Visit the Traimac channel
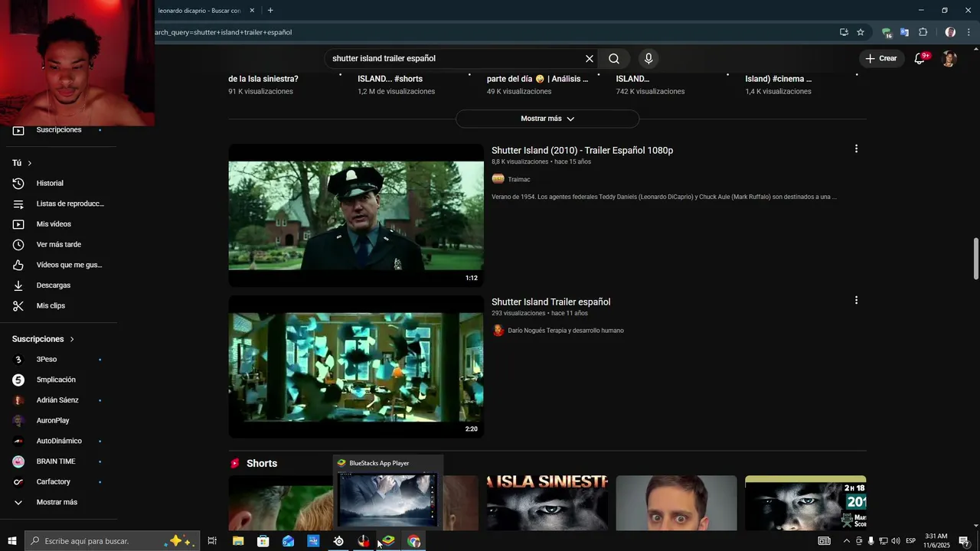980x551 pixels. tap(518, 179)
